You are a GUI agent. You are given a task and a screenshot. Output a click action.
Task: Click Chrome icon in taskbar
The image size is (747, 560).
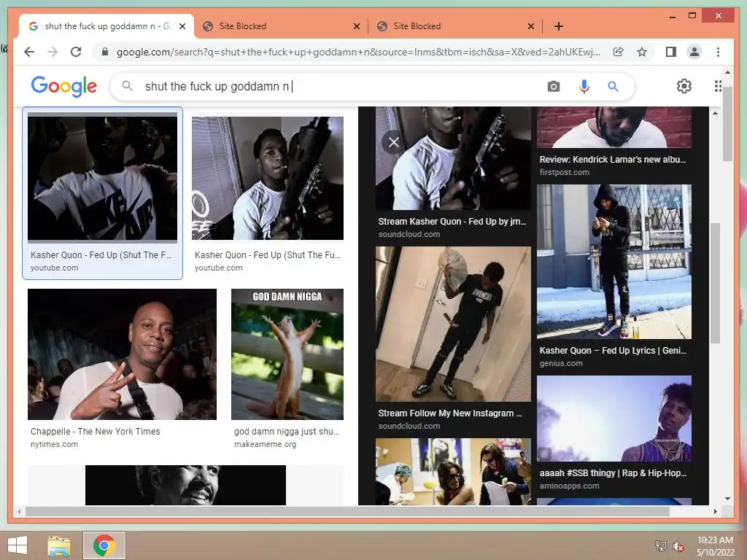click(x=104, y=545)
